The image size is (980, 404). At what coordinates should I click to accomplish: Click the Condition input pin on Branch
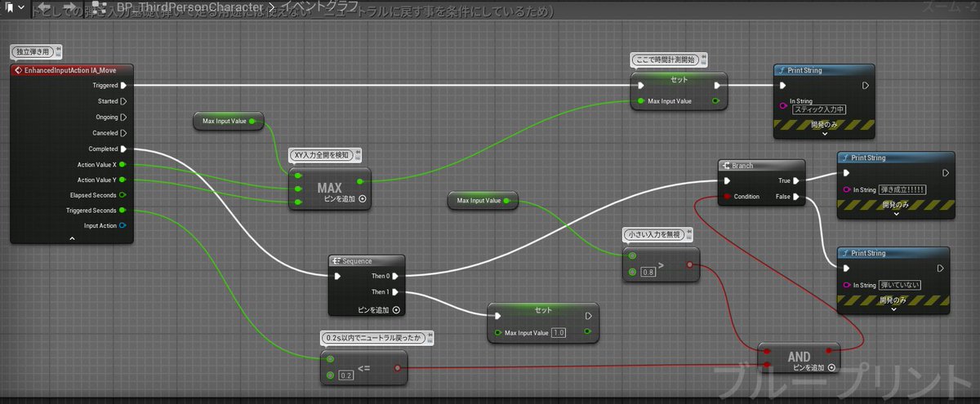(725, 197)
